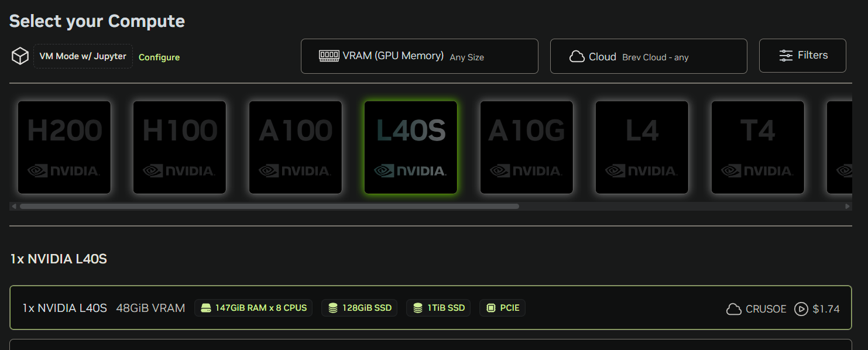The image size is (868, 350).
Task: Choose the A100 GPU card
Action: click(x=295, y=147)
